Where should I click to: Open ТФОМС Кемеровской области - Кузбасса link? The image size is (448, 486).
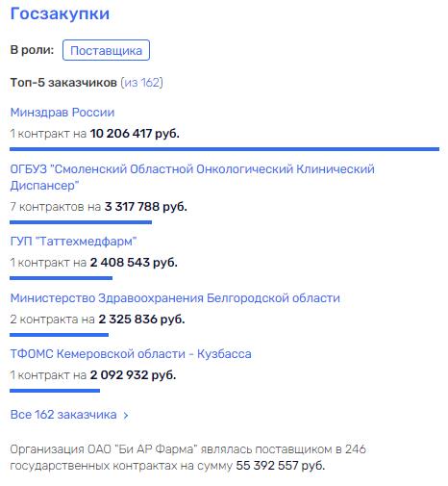point(131,354)
